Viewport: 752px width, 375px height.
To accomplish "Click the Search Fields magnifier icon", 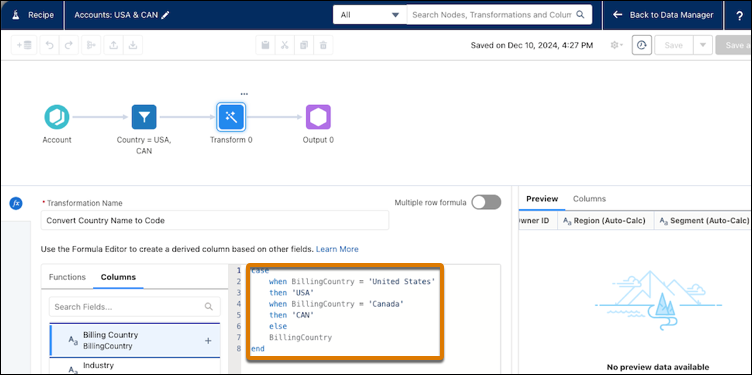I will coord(209,306).
